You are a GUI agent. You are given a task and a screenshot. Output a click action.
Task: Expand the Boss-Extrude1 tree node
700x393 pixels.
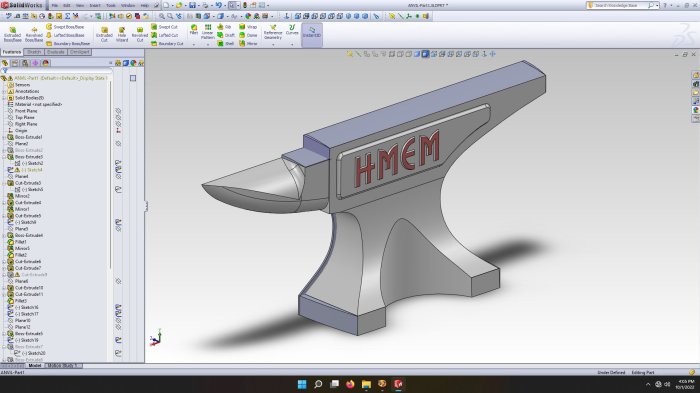click(4, 137)
